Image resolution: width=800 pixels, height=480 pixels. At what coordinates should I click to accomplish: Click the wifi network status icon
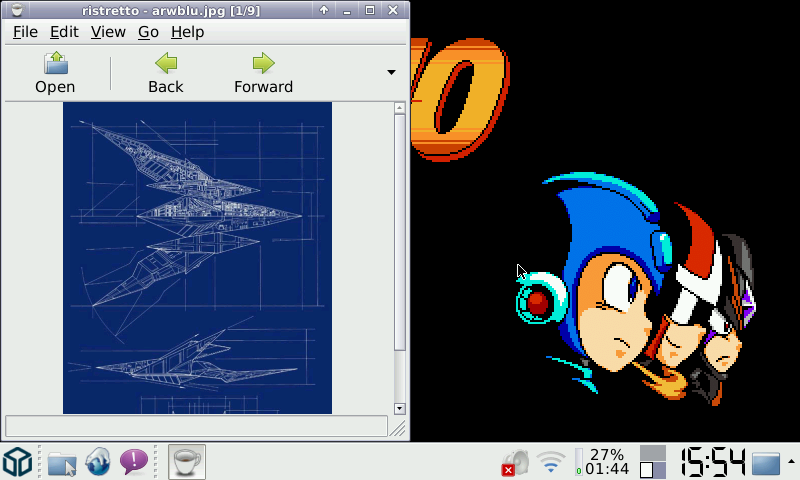point(550,462)
